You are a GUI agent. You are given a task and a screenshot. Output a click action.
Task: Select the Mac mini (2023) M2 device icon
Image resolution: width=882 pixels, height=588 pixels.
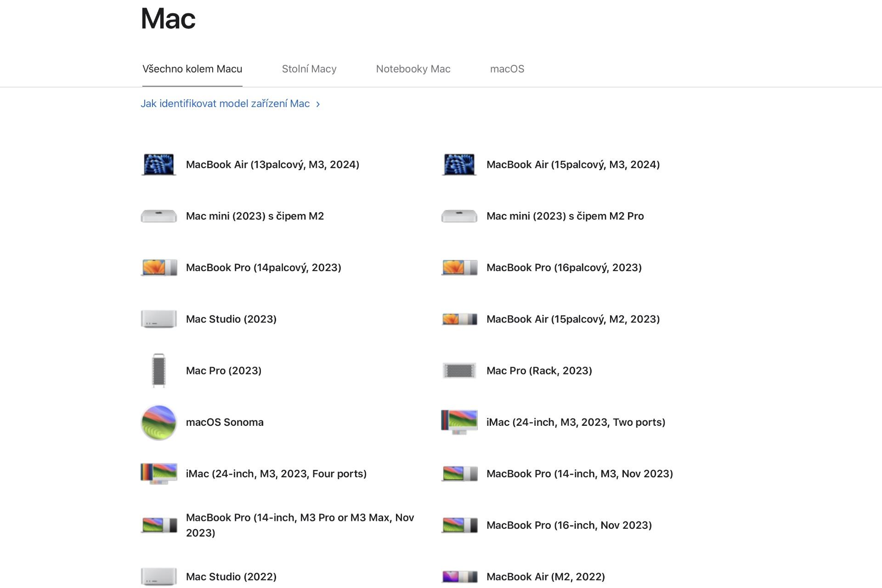pos(158,216)
